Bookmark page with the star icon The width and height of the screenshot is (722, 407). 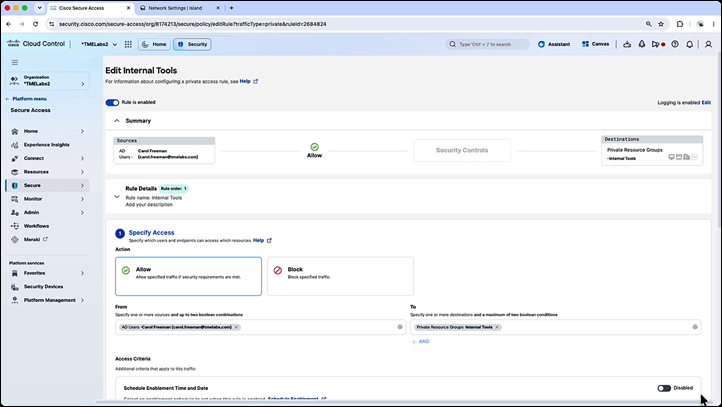click(661, 24)
